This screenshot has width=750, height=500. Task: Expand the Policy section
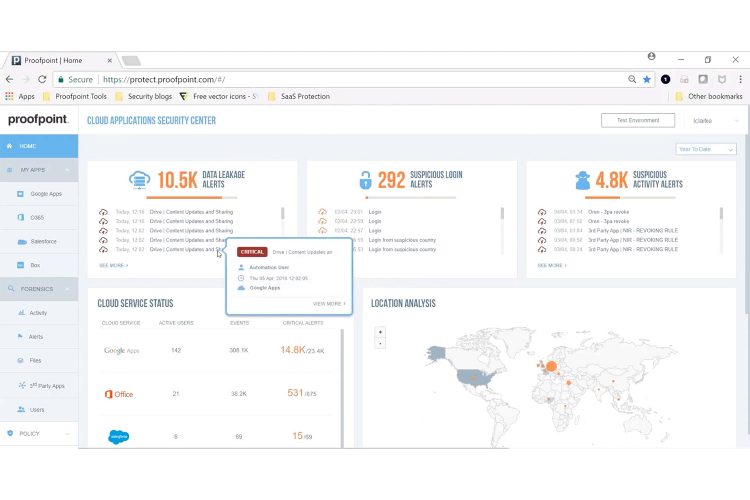tap(39, 433)
